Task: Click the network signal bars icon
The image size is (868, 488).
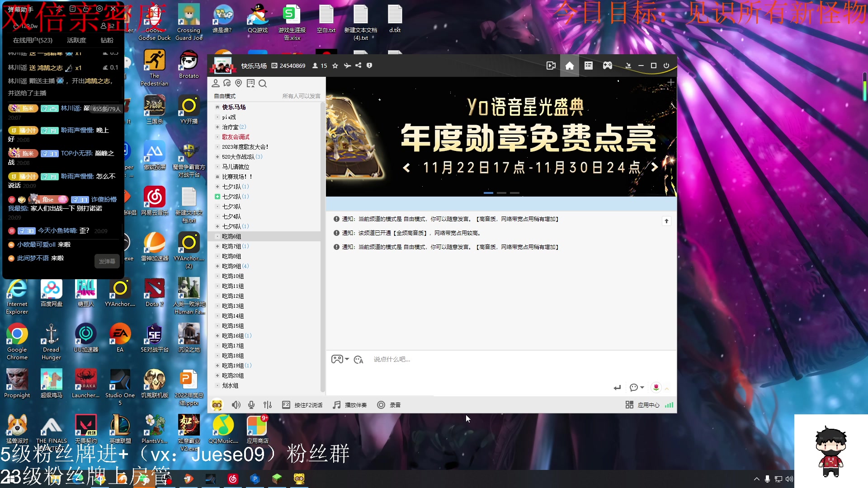Action: tap(669, 405)
